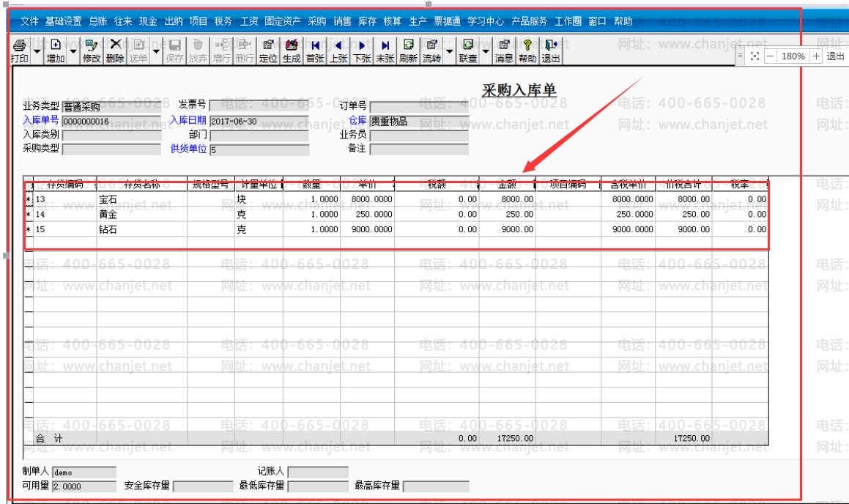The height and width of the screenshot is (504, 849).
Task: Click the 定位 (Locate) toolbar icon
Action: point(268,51)
